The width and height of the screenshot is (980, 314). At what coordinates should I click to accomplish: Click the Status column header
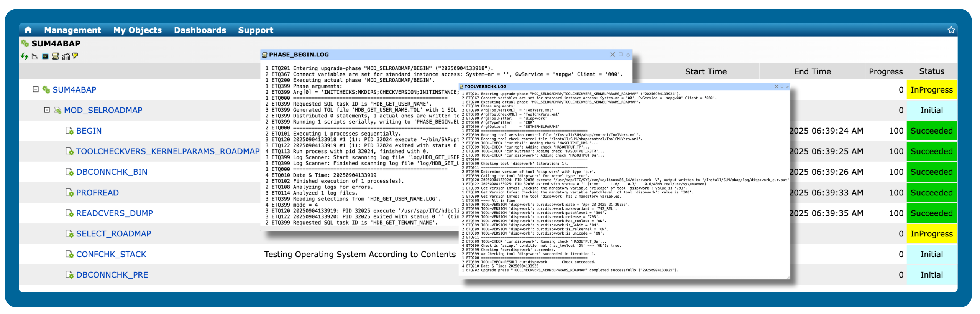931,71
